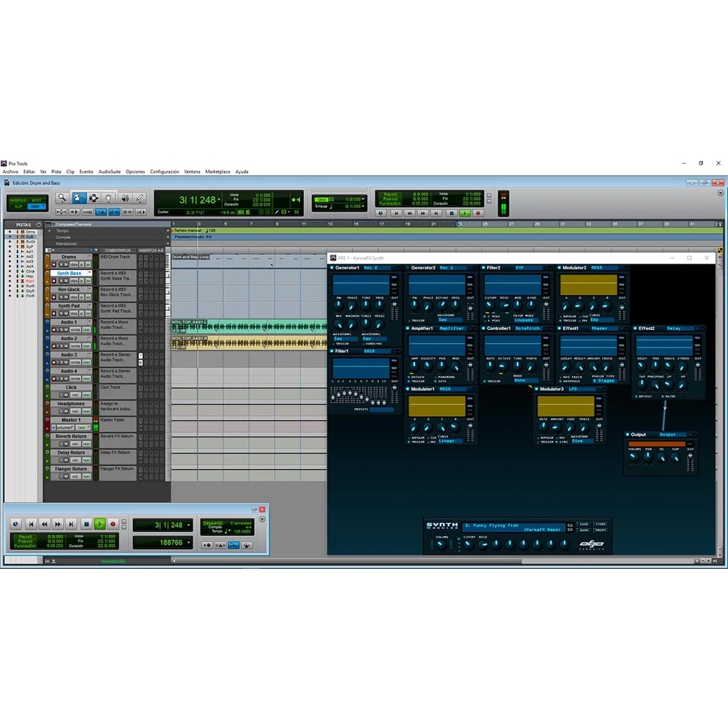Select the Zoomer magnifier tool
728x728 pixels.
click(62, 198)
